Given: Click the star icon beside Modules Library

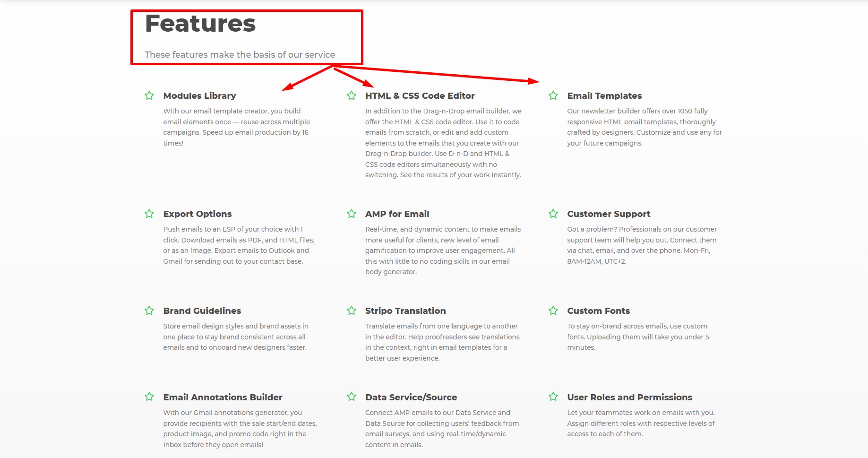Looking at the screenshot, I should tap(149, 95).
